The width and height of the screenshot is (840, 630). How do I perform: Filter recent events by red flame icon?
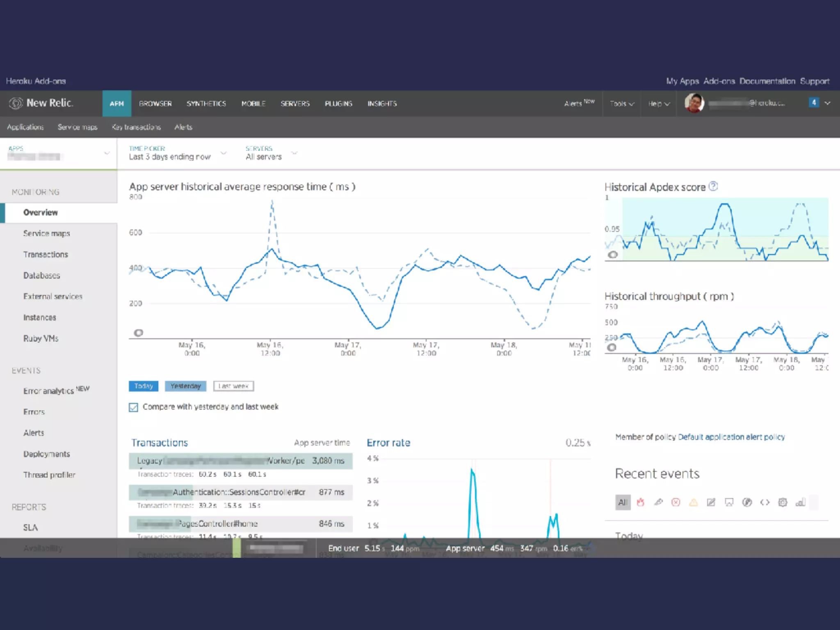point(640,502)
